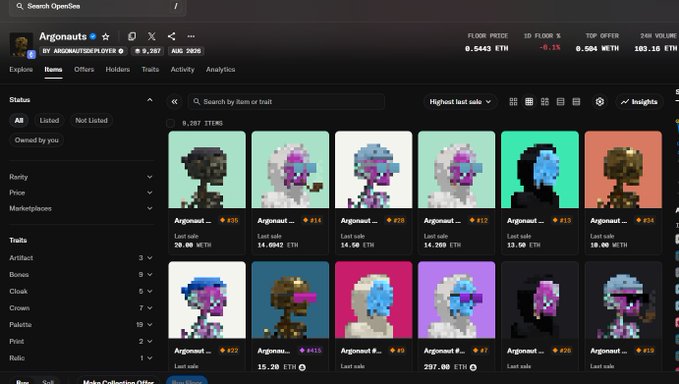Click the 297.00 ETH price

coord(446,367)
